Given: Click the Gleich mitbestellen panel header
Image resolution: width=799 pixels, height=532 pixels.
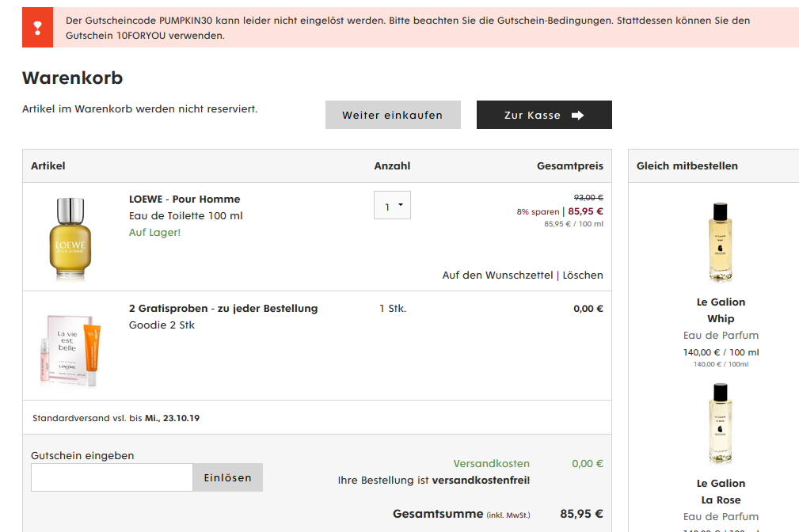Looking at the screenshot, I should pos(687,165).
